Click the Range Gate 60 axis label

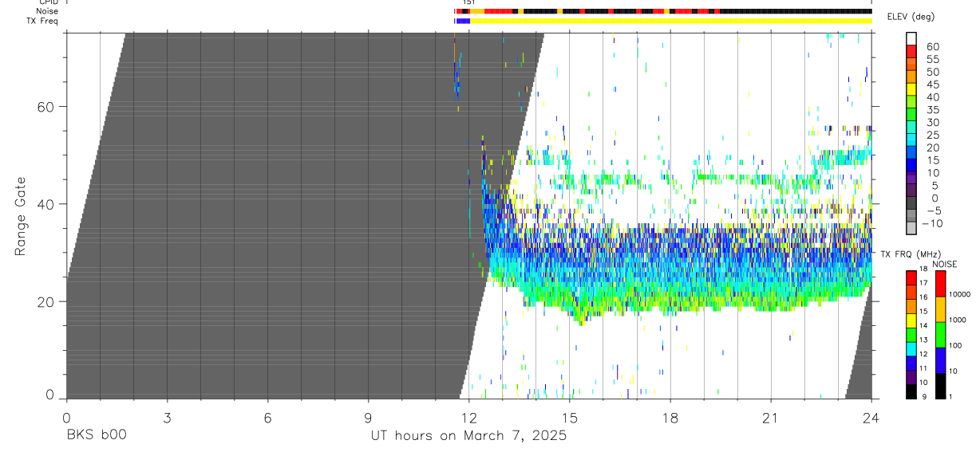pyautogui.click(x=45, y=106)
